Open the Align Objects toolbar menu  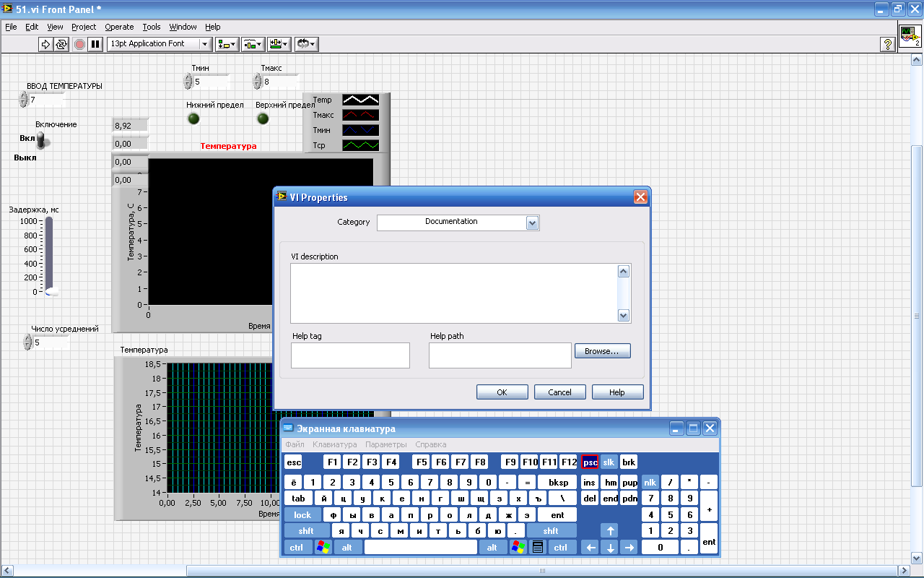pyautogui.click(x=227, y=44)
